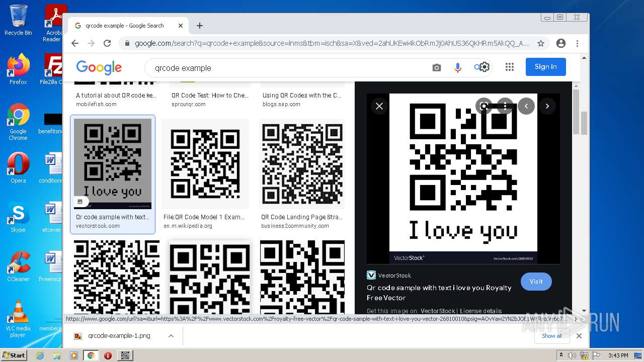
Task: Start voice search microphone
Action: click(457, 67)
